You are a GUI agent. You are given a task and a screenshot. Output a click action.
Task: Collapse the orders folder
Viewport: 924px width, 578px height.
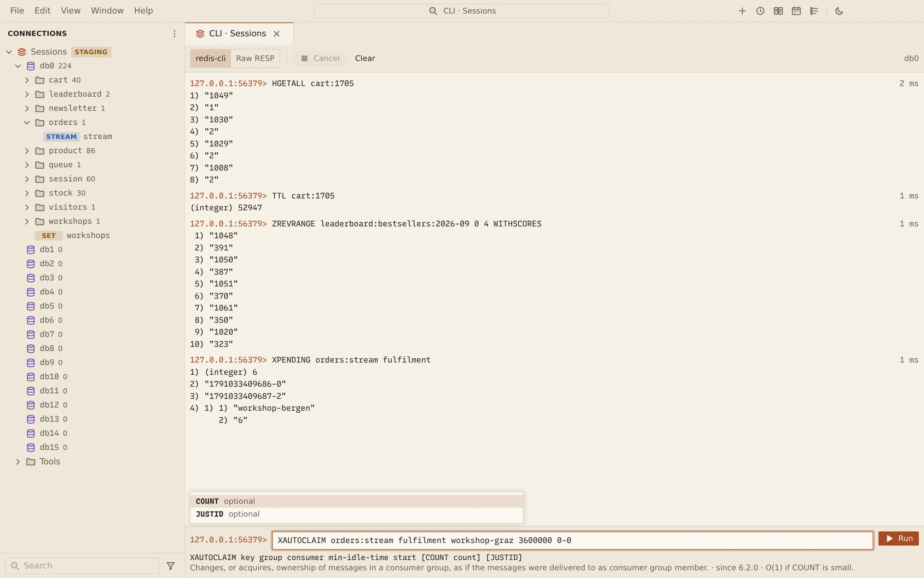(x=27, y=122)
